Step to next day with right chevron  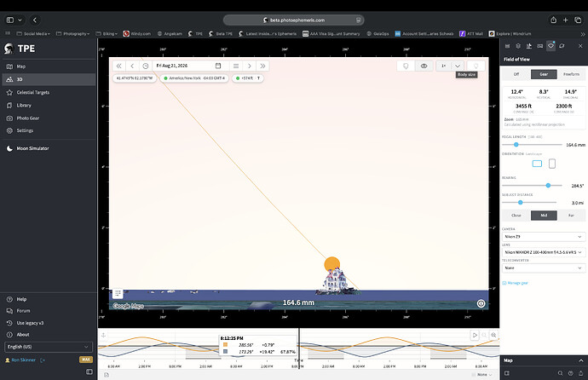pos(250,66)
